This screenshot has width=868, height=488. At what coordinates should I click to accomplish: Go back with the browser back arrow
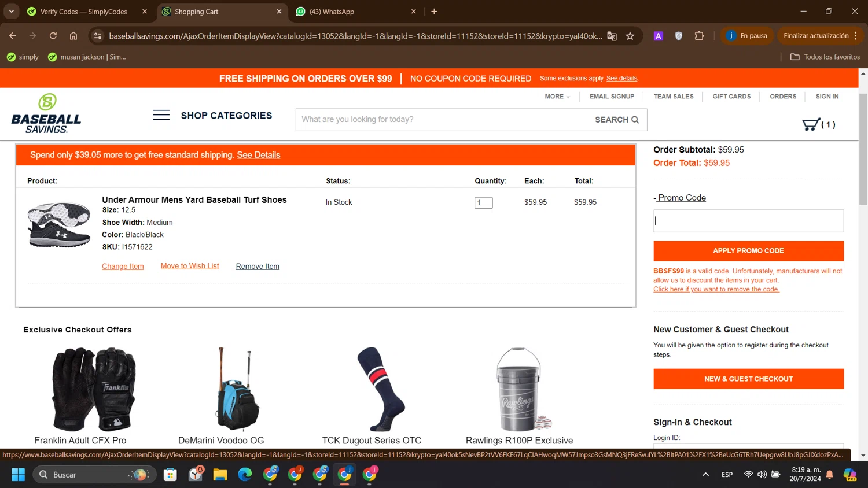point(13,36)
